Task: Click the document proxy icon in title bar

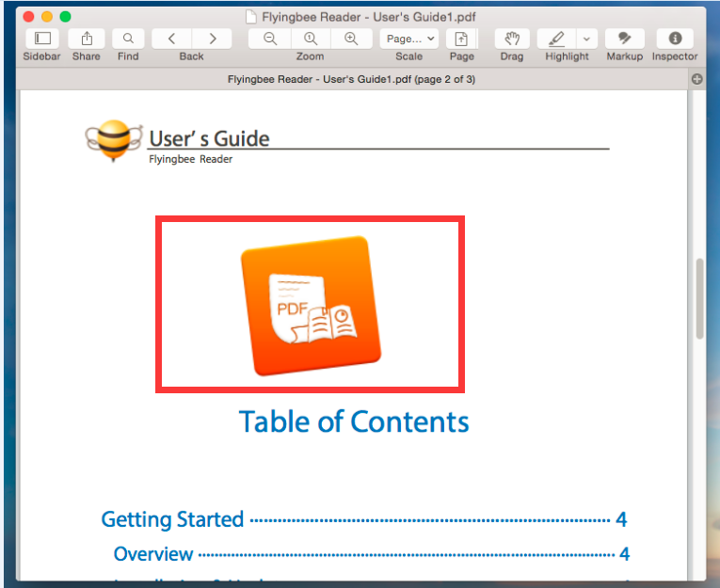Action: click(x=251, y=17)
